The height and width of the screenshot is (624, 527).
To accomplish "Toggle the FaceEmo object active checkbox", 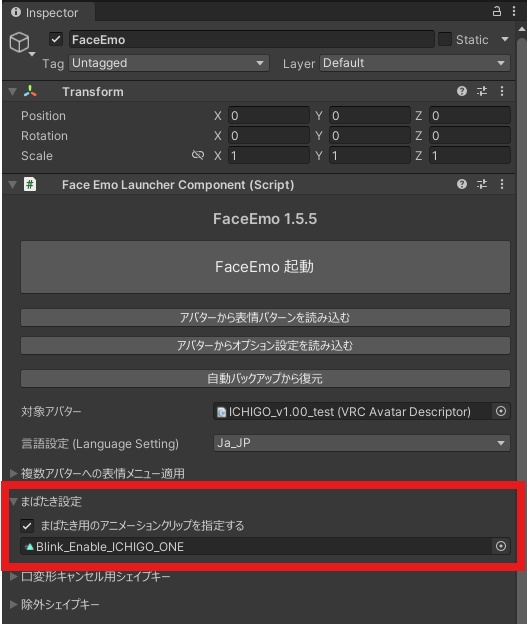I will click(56, 39).
